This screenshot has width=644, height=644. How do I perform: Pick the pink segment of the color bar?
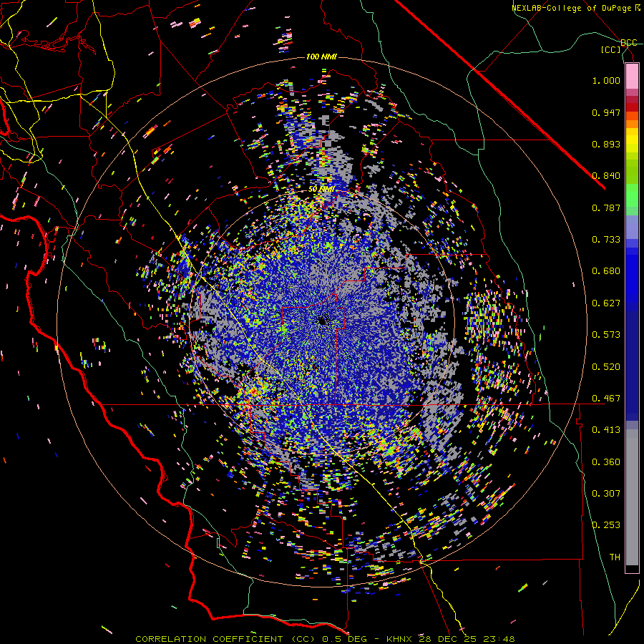click(632, 77)
